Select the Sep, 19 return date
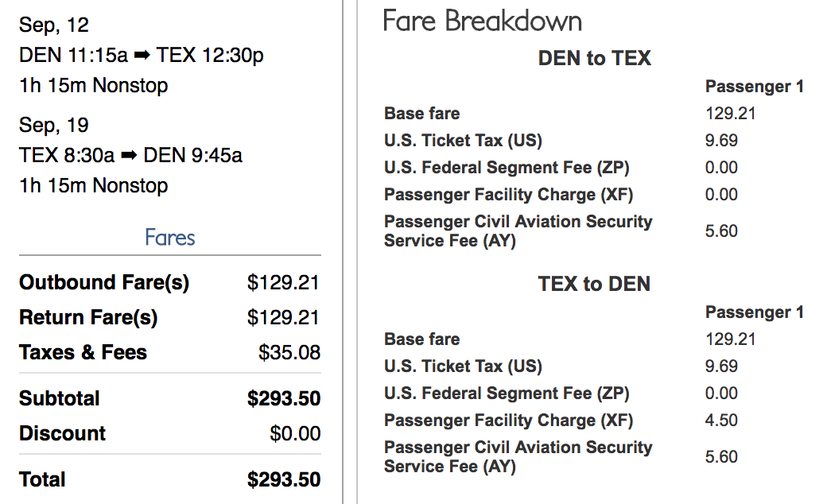This screenshot has width=827, height=504. (x=54, y=126)
